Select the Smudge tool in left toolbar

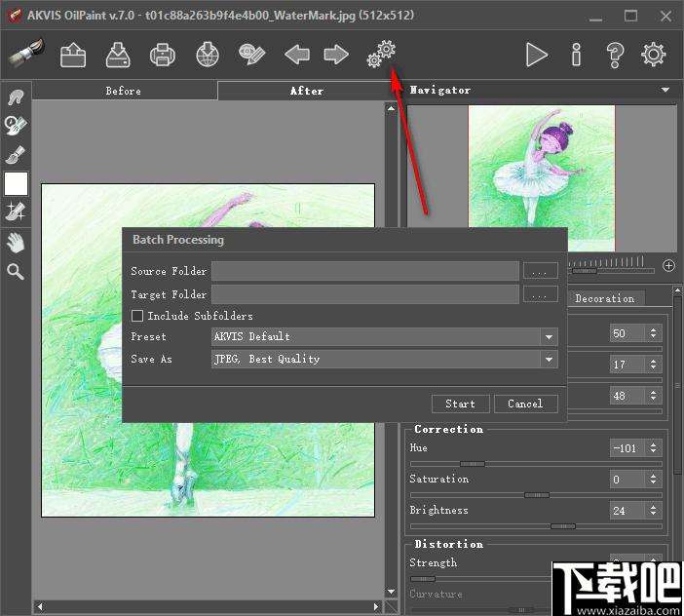pyautogui.click(x=16, y=97)
